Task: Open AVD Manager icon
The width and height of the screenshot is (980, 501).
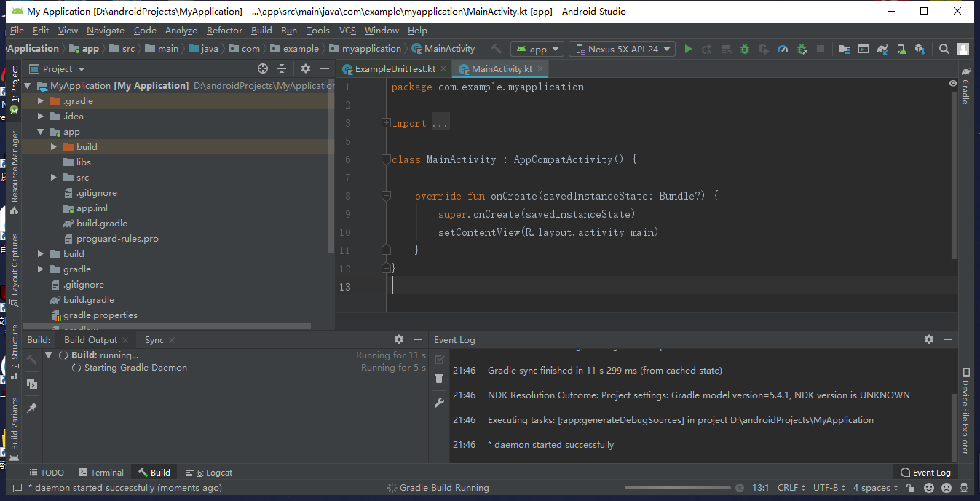Action: click(901, 49)
